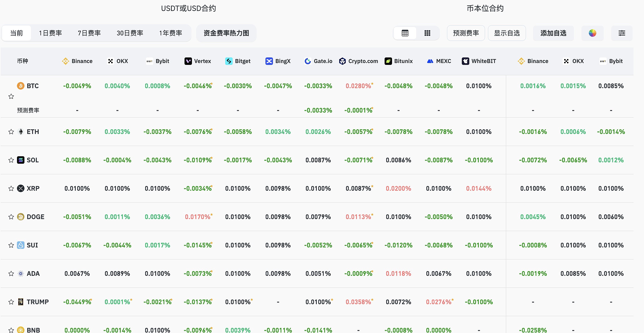Click DOGE Vertex rate 0.0170%
Viewport: 644px width, 333px height.
click(198, 217)
